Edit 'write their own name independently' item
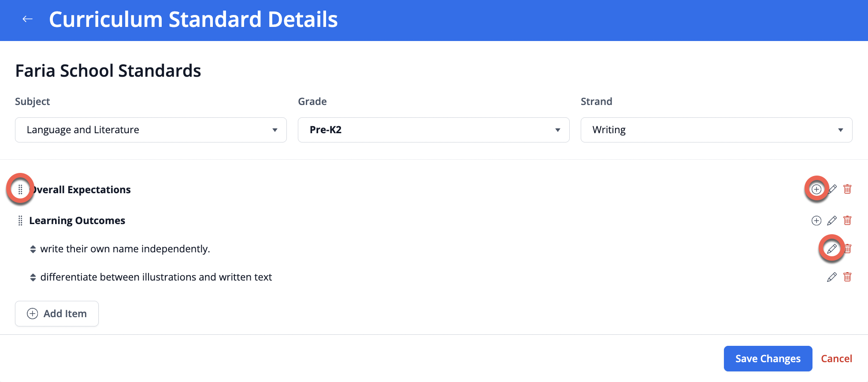 pyautogui.click(x=831, y=249)
